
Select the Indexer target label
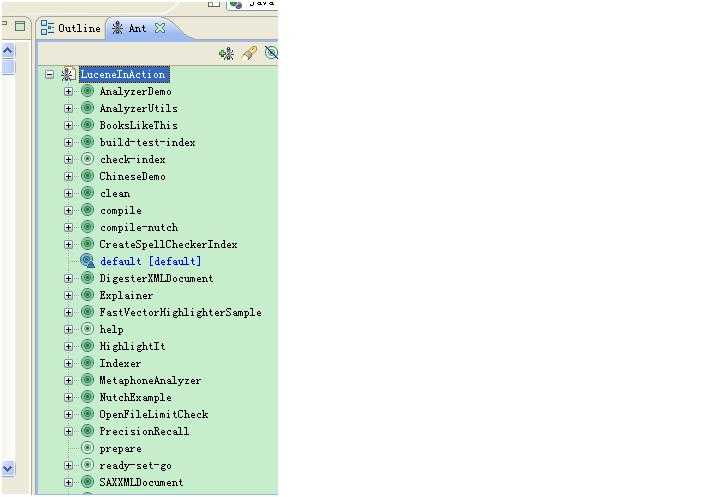(x=120, y=363)
